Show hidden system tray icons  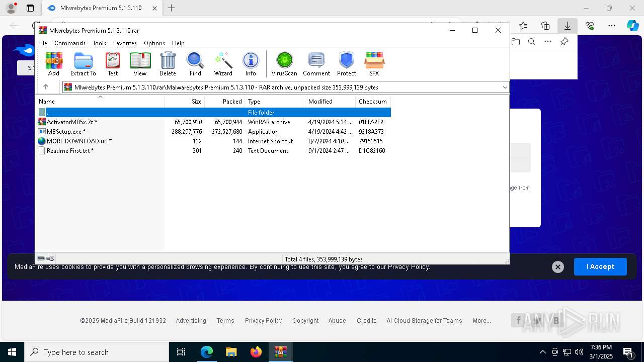click(542, 352)
